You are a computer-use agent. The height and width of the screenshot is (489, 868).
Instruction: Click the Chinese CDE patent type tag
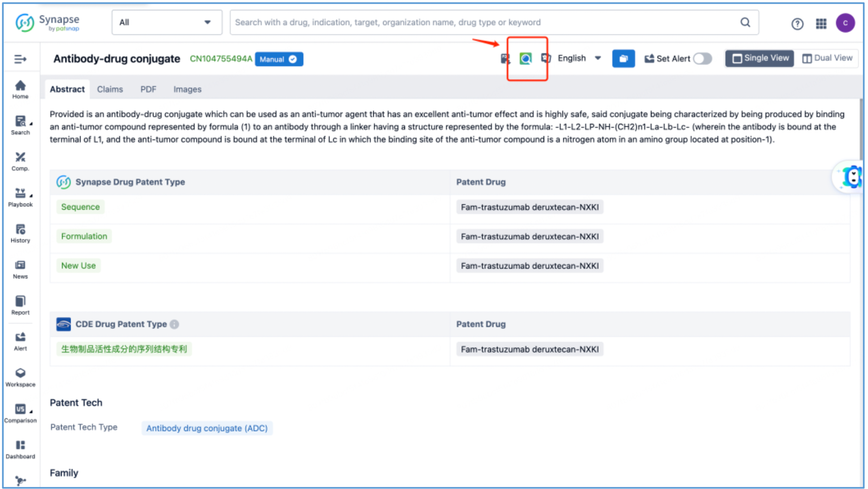point(124,349)
